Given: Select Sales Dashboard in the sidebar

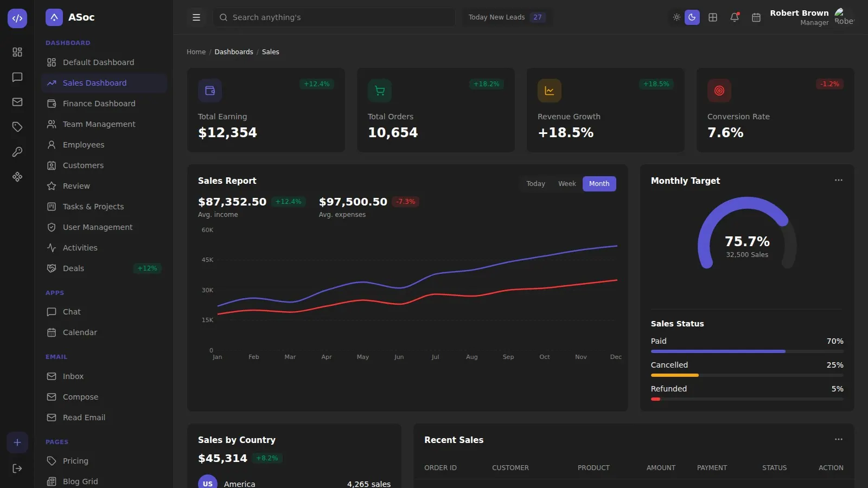Looking at the screenshot, I should (x=104, y=83).
